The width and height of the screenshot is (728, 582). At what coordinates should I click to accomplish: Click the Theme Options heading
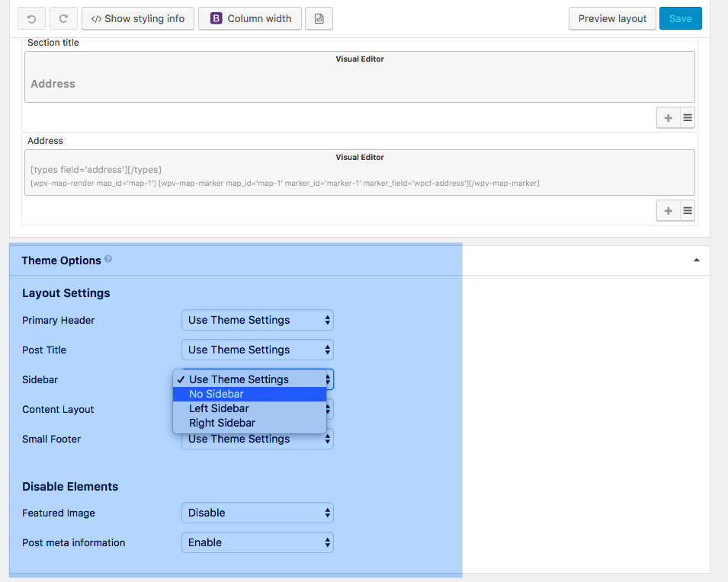pos(61,261)
